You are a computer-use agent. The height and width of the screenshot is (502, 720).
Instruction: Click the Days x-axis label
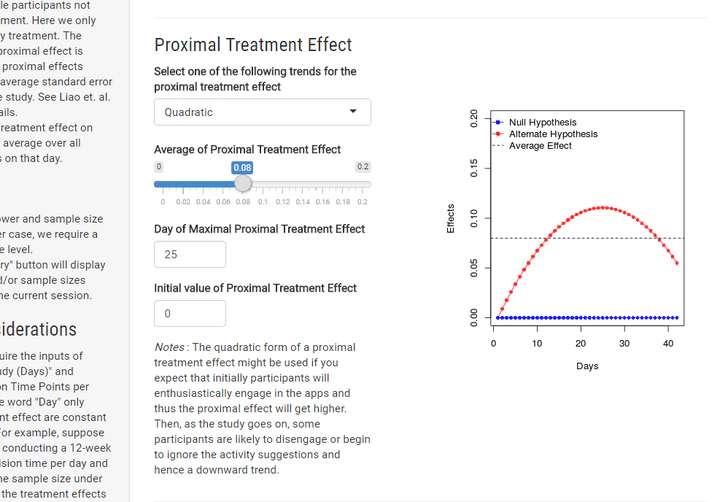(587, 366)
